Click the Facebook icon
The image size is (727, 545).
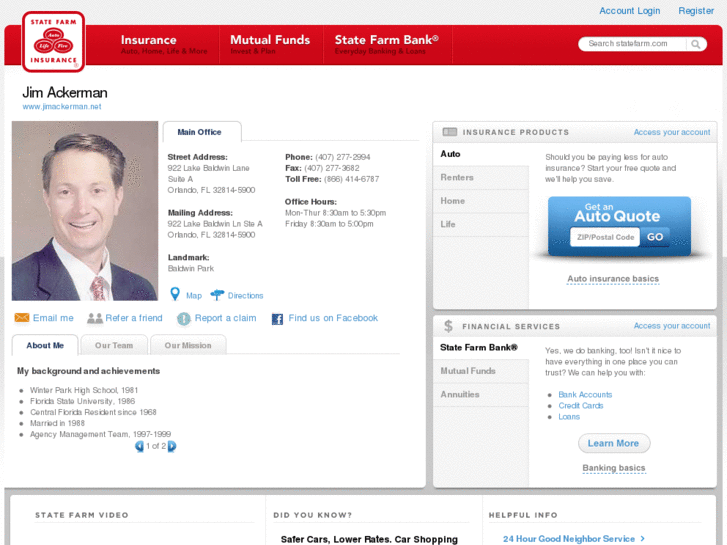click(277, 319)
